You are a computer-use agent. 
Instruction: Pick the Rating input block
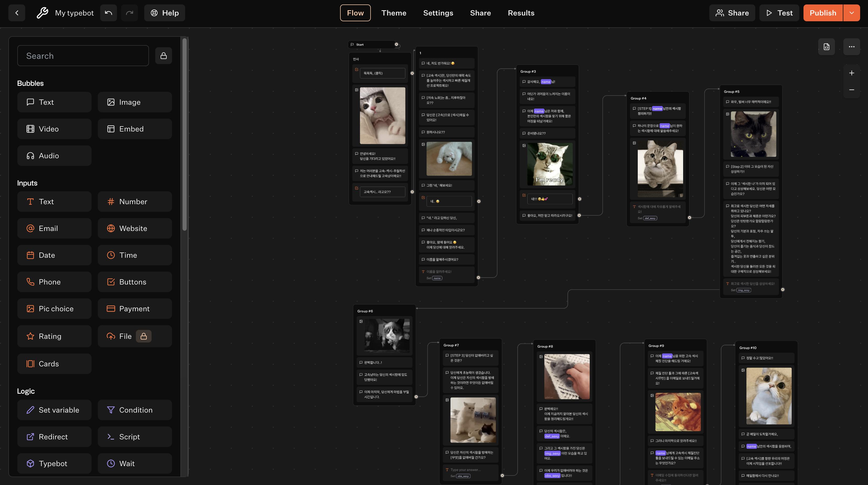click(54, 336)
